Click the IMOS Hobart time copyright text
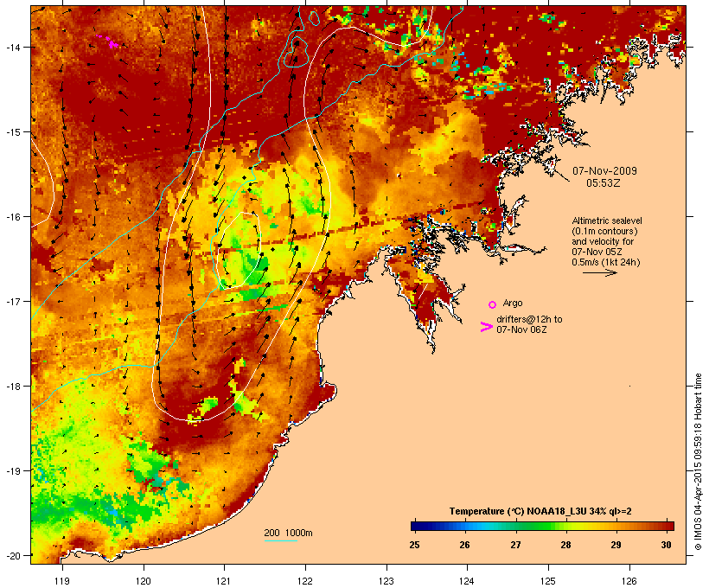709x588 pixels. coord(698,462)
